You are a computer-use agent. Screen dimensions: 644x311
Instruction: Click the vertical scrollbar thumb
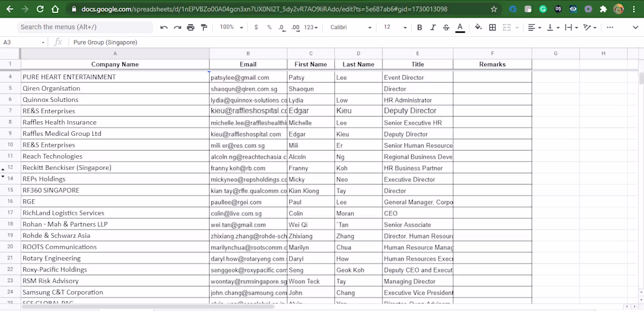click(x=641, y=78)
